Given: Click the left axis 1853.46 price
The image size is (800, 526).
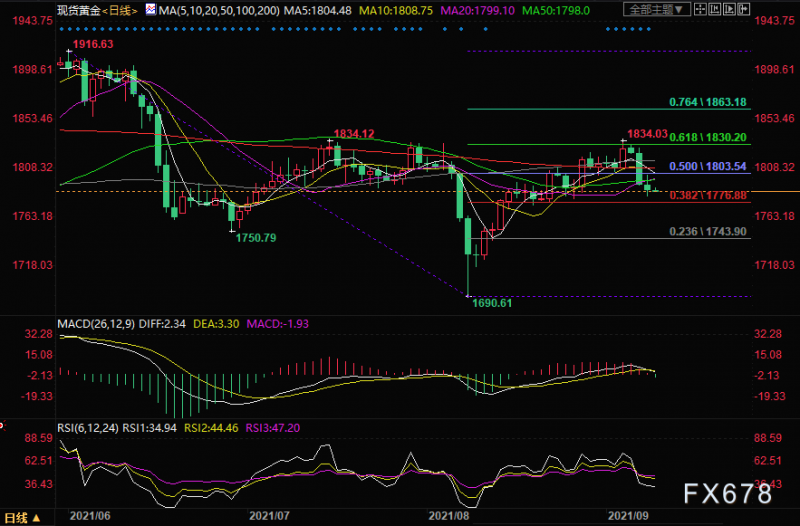Looking at the screenshot, I should pos(33,118).
